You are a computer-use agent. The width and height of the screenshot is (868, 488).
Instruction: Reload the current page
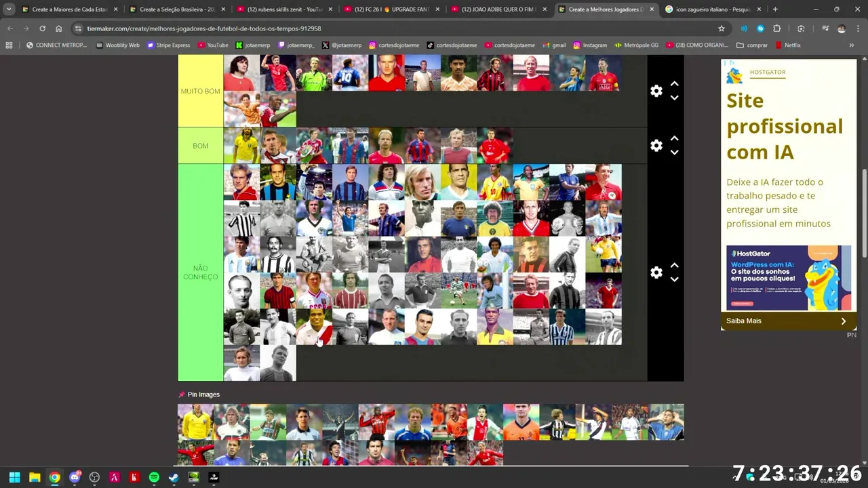pos(42,28)
